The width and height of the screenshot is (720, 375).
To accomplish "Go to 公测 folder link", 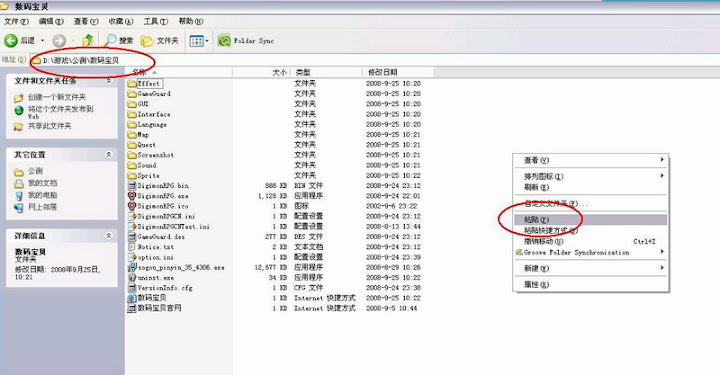I will point(35,171).
